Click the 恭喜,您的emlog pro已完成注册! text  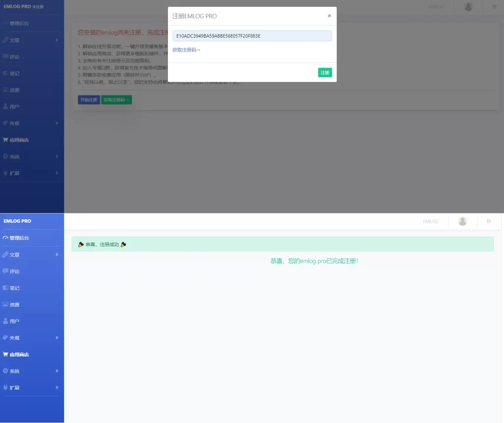[314, 261]
